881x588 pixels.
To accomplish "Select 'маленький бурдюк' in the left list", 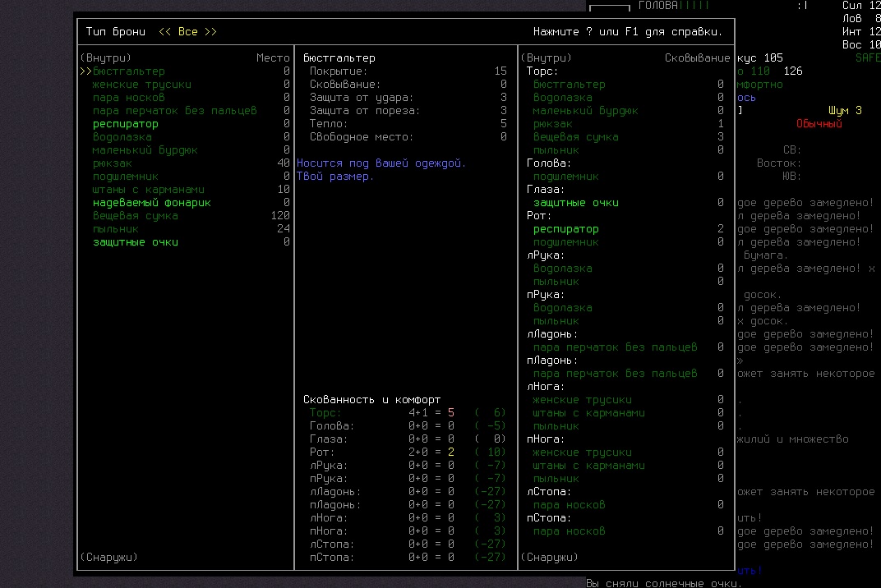I will [145, 150].
